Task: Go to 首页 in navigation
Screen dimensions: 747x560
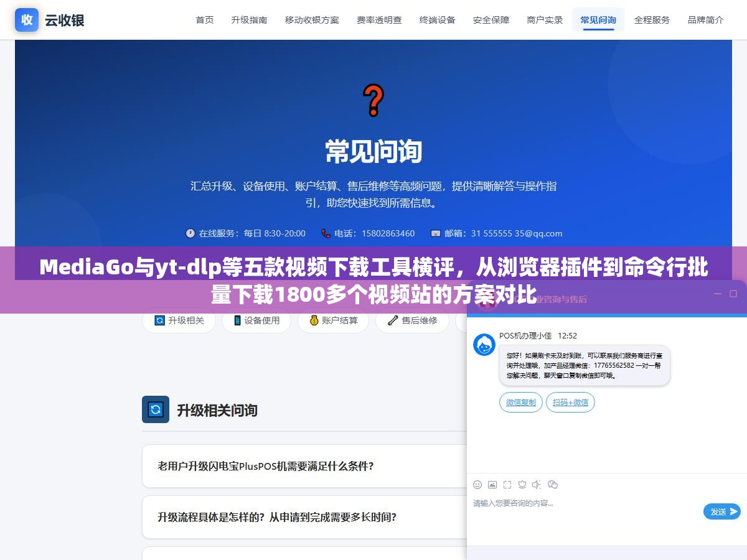Action: 205,20
